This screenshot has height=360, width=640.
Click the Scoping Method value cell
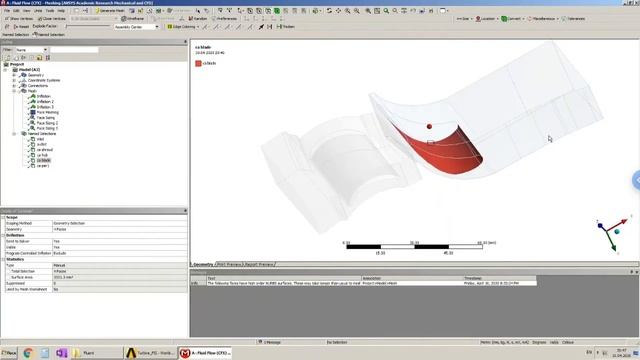pos(120,223)
